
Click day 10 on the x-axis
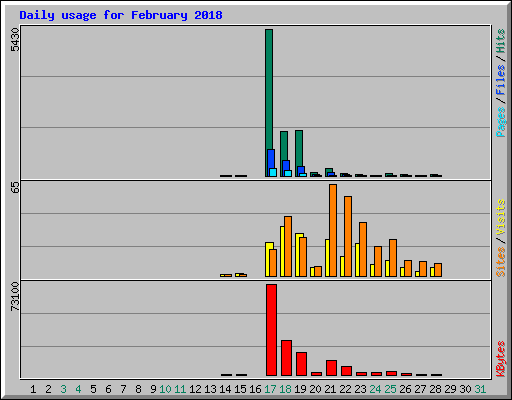point(165,389)
